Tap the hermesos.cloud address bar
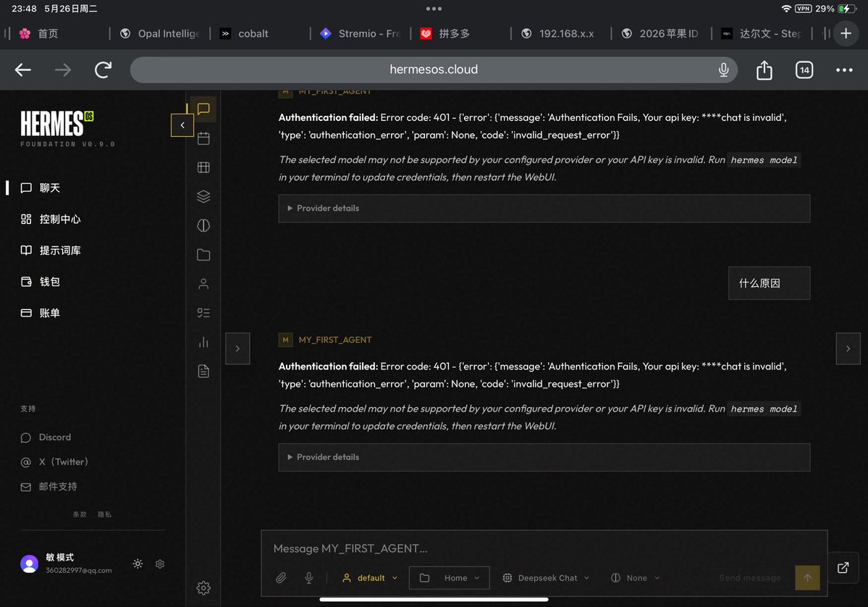 tap(434, 70)
